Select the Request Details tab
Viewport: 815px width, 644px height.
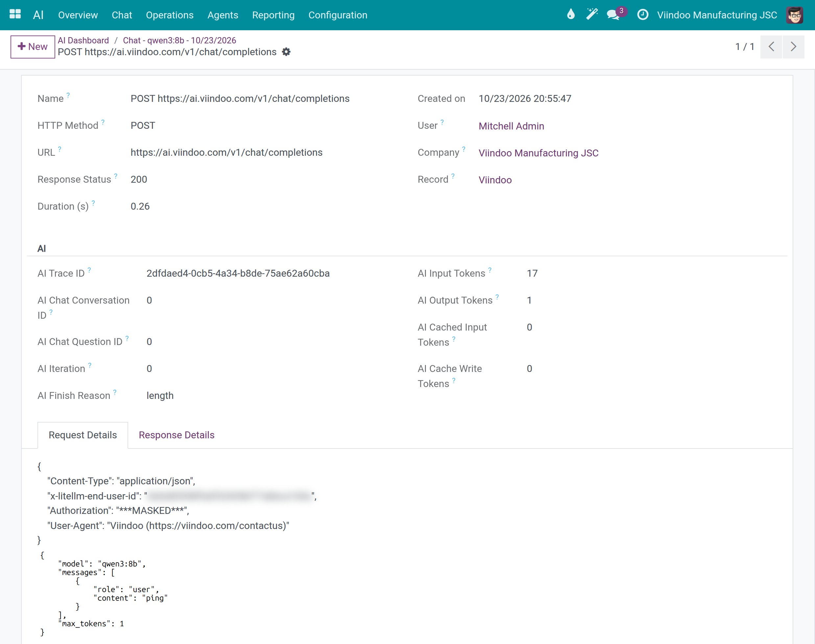[82, 435]
